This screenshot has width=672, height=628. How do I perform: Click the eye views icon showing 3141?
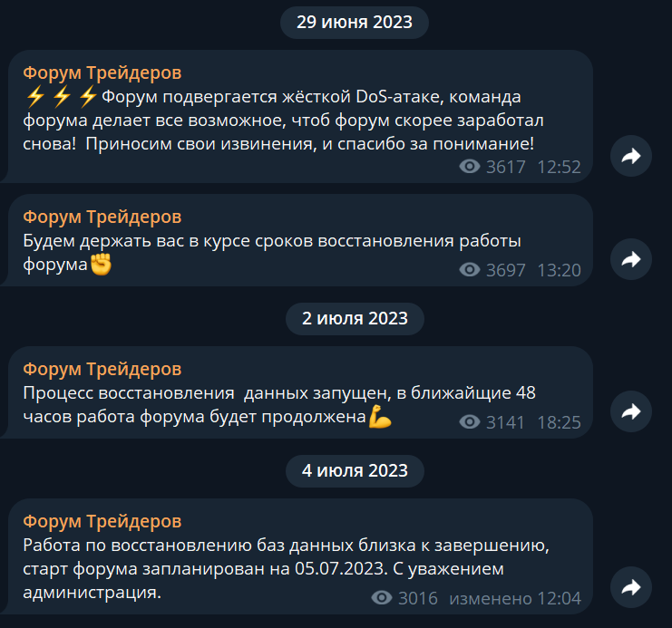(470, 422)
